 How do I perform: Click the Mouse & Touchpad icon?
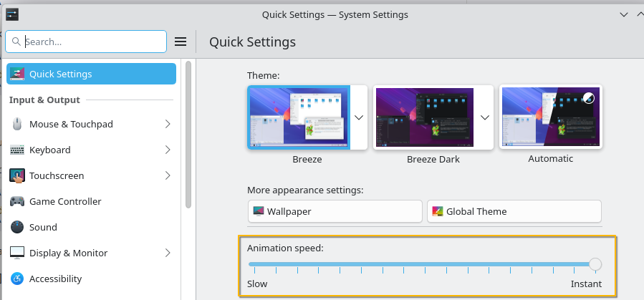(17, 125)
